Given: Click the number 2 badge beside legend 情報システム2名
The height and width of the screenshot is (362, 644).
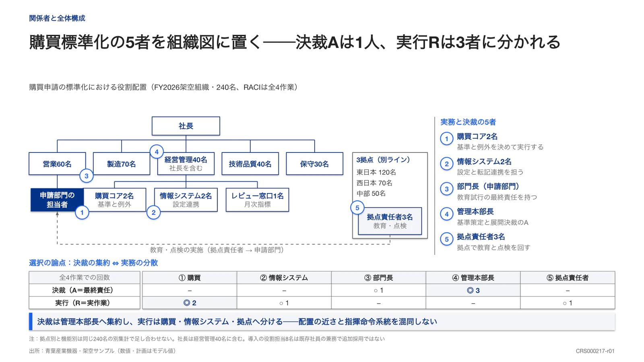Looking at the screenshot, I should pyautogui.click(x=446, y=164).
